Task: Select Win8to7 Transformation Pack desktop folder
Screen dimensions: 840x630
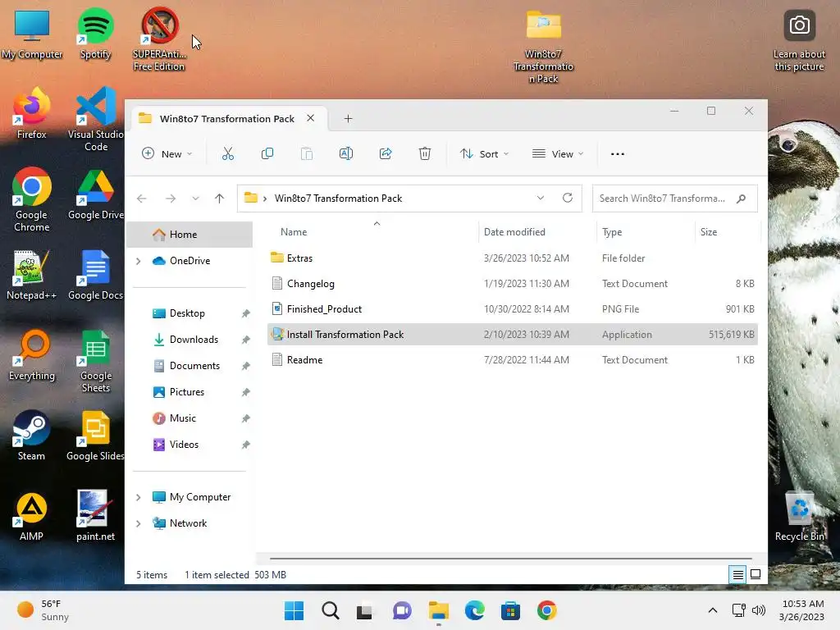Action: (x=543, y=46)
